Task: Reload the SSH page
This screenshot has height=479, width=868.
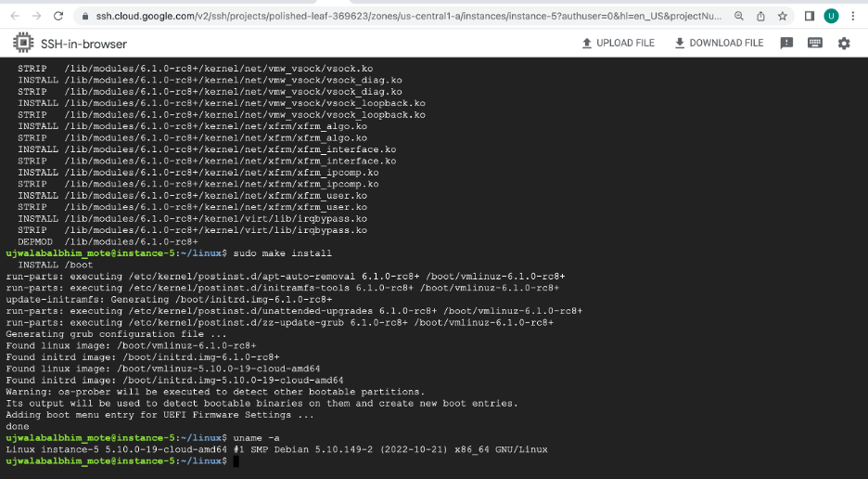Action: click(58, 16)
